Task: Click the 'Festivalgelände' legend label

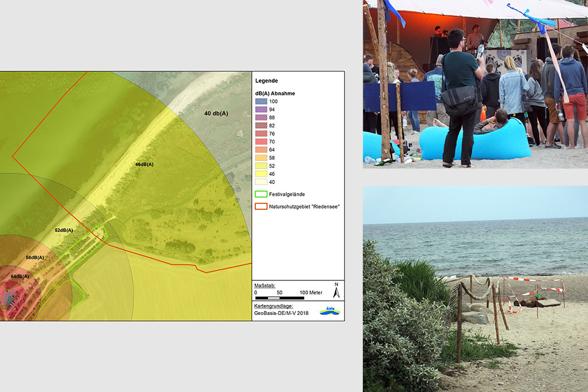Action: click(x=287, y=194)
